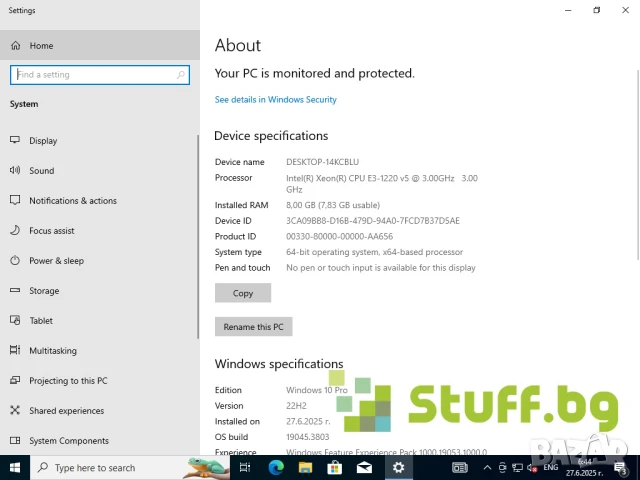The width and height of the screenshot is (640, 480).
Task: Select Projecting to this PC
Action: [x=68, y=381]
